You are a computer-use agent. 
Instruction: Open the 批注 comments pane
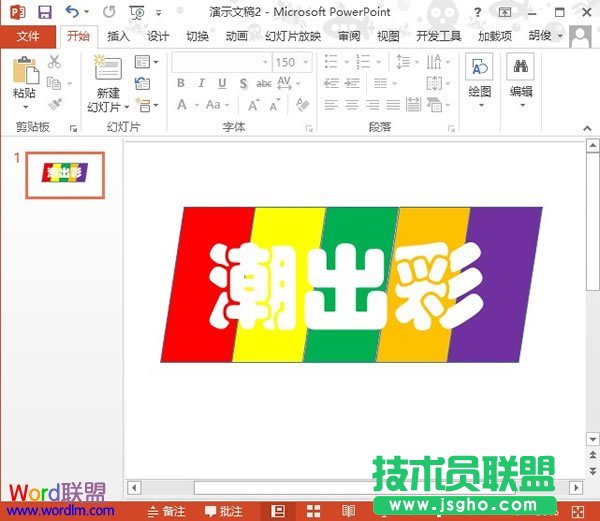pos(223,511)
